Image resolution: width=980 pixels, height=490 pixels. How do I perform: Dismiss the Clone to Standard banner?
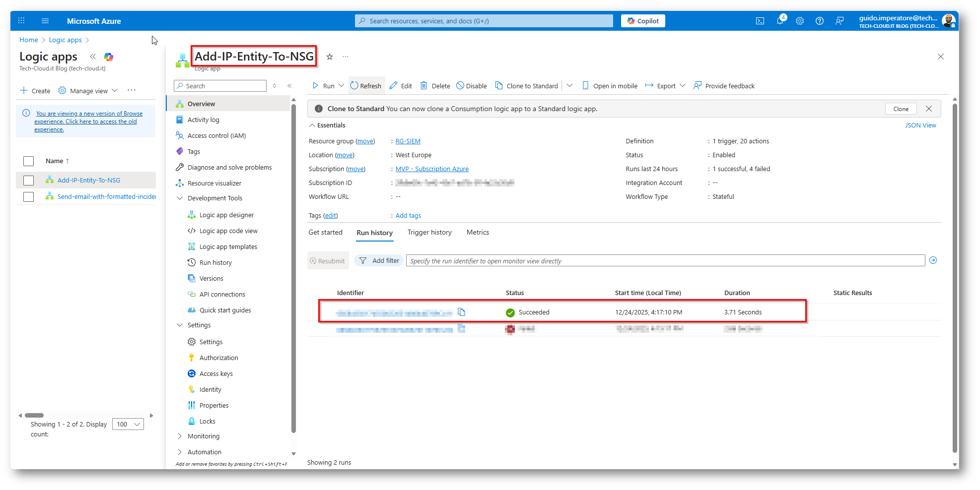pyautogui.click(x=928, y=109)
